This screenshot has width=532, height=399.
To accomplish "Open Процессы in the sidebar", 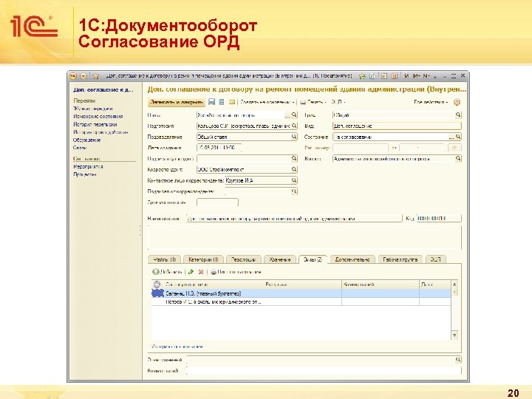I will pyautogui.click(x=85, y=174).
